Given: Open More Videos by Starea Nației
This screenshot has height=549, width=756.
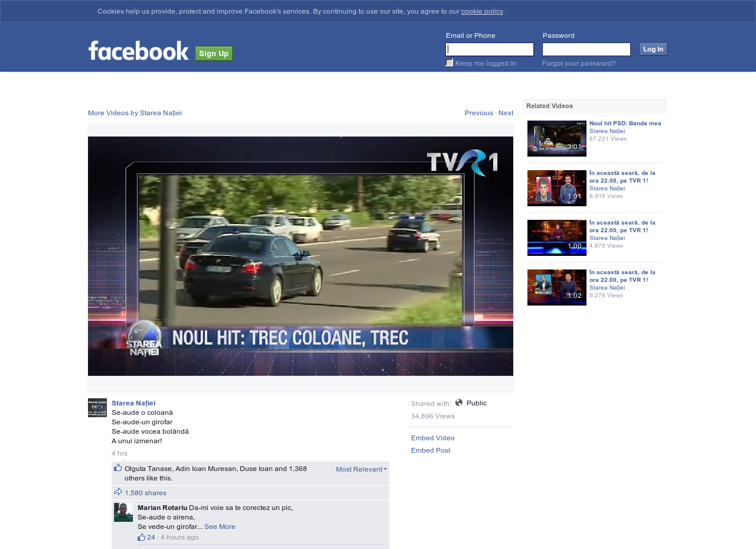Looking at the screenshot, I should (x=135, y=113).
